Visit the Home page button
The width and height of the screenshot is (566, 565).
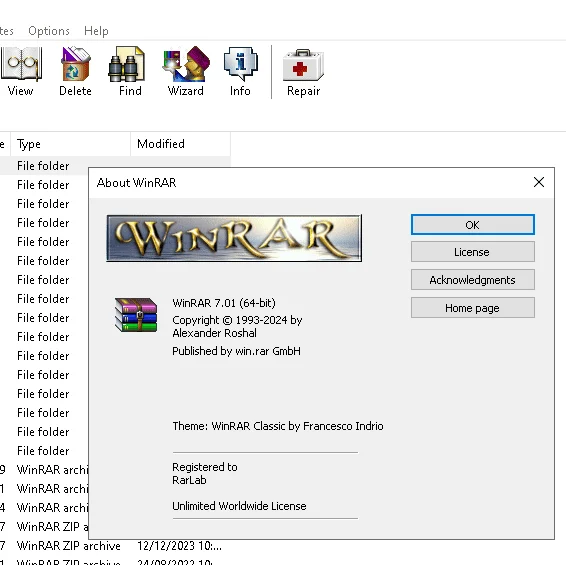[473, 308]
